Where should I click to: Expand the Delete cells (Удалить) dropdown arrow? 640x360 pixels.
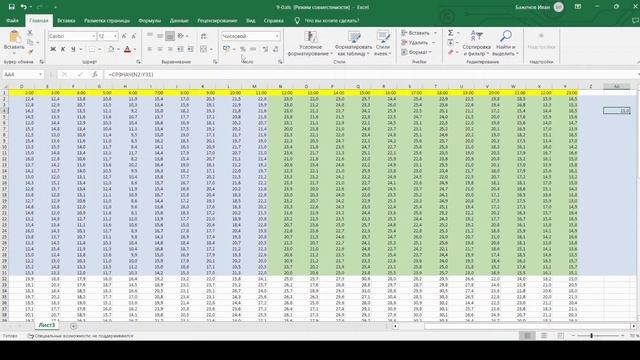tap(434, 42)
